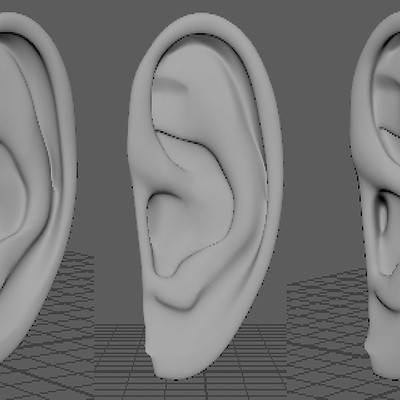Screen dimensions: 400x400
Task: Click the center ear's top helix rim
Action: point(200,23)
